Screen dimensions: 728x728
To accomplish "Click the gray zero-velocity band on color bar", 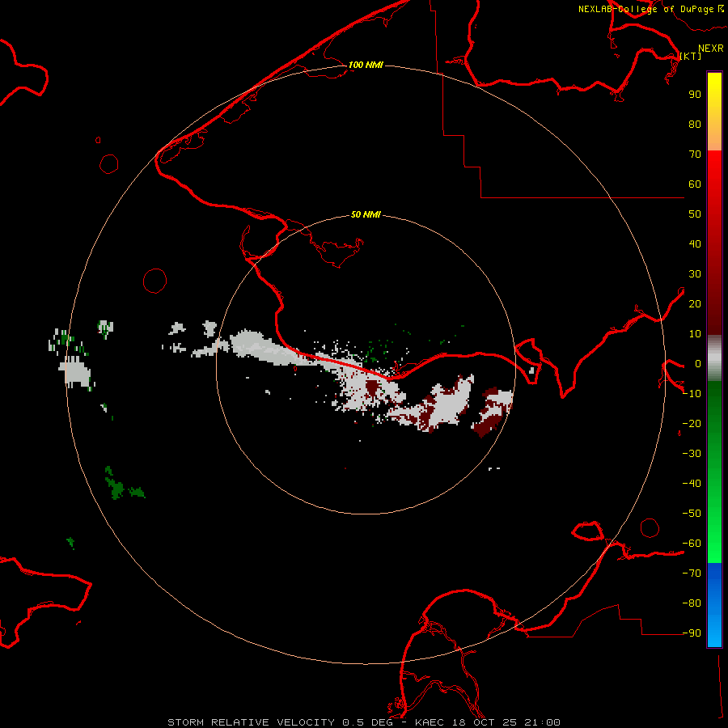I will pos(714,358).
